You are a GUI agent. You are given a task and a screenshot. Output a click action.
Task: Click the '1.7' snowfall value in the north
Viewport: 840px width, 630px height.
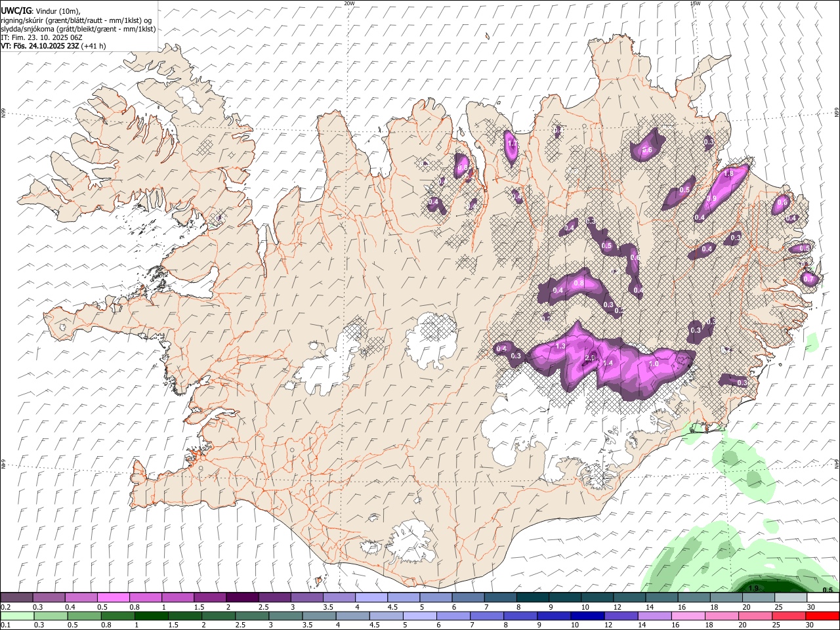tap(513, 143)
